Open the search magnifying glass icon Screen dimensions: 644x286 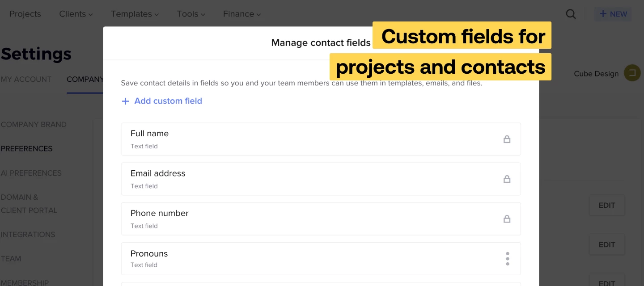(x=571, y=14)
